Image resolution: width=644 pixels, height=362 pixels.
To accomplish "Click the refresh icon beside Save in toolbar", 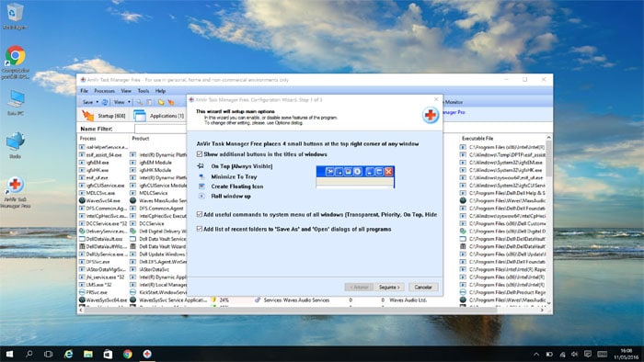I will click(x=105, y=102).
